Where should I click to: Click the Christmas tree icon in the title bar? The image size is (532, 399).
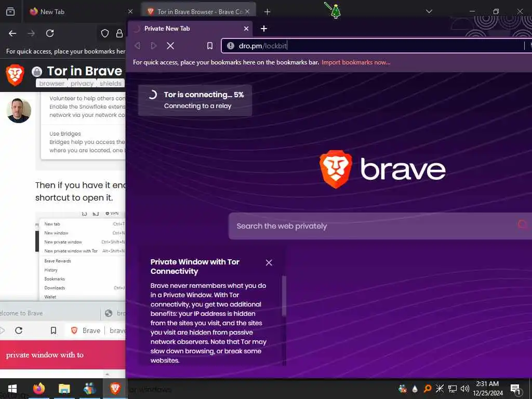[335, 12]
